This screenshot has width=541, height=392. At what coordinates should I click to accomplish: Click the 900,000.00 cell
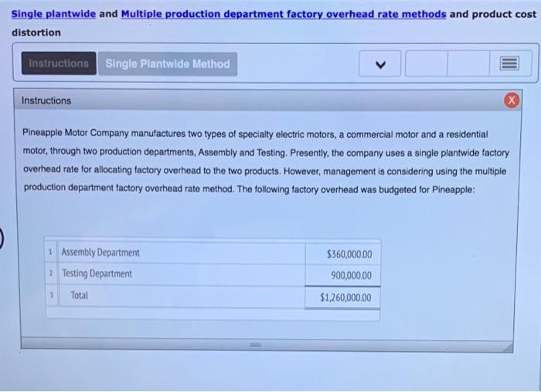[x=343, y=276]
